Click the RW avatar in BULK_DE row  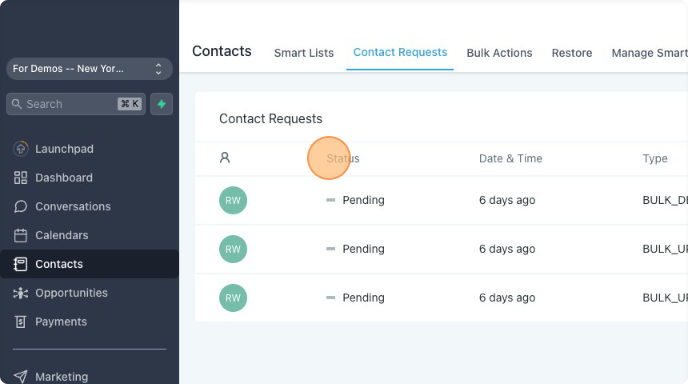(233, 200)
